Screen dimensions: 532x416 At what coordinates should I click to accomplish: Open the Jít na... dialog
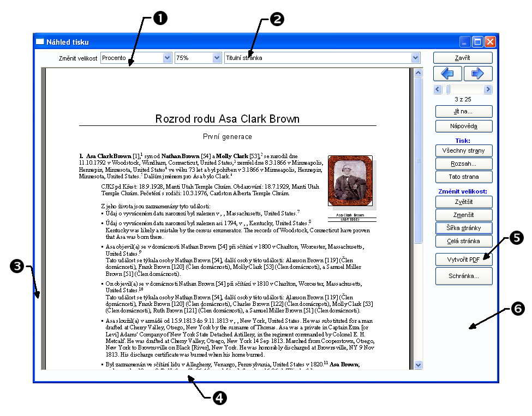click(x=463, y=111)
